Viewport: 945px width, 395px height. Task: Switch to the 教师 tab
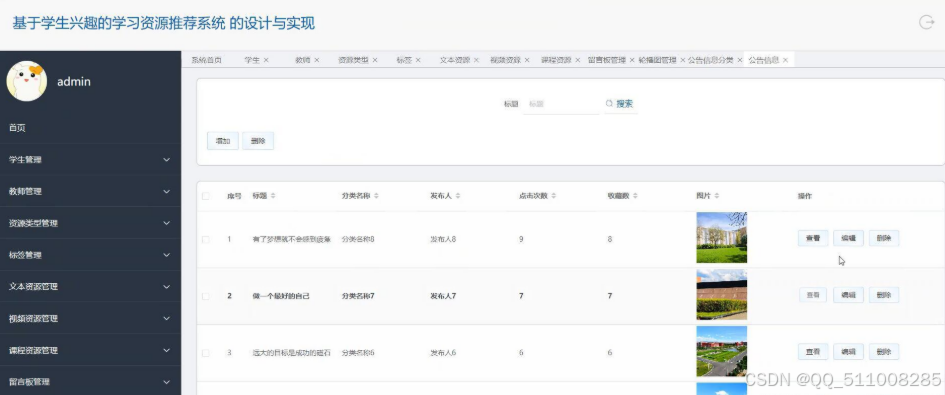click(303, 60)
